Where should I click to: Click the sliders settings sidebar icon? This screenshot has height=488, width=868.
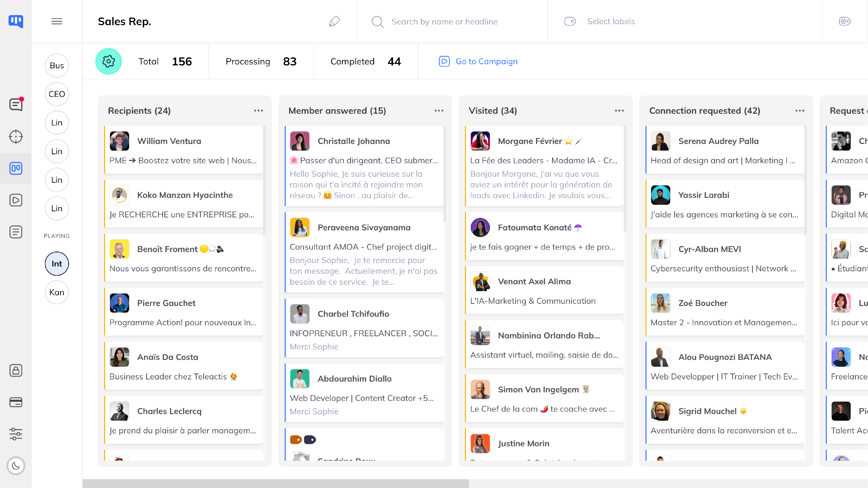click(x=16, y=434)
